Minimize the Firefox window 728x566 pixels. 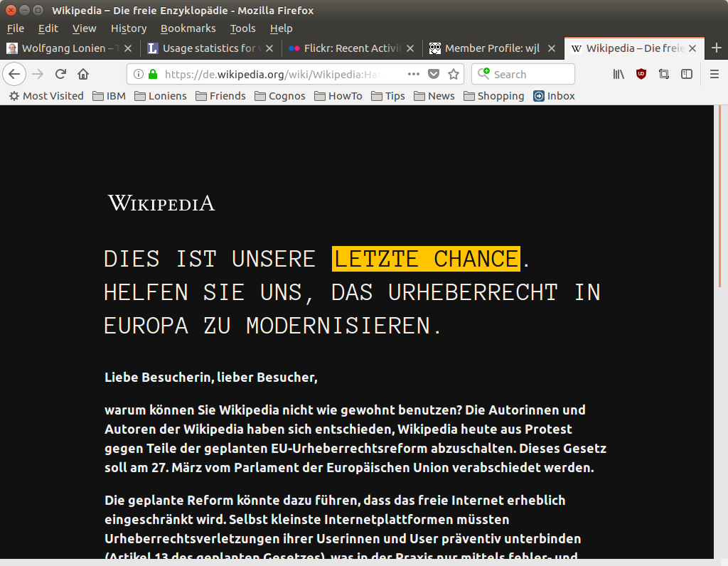pyautogui.click(x=25, y=10)
